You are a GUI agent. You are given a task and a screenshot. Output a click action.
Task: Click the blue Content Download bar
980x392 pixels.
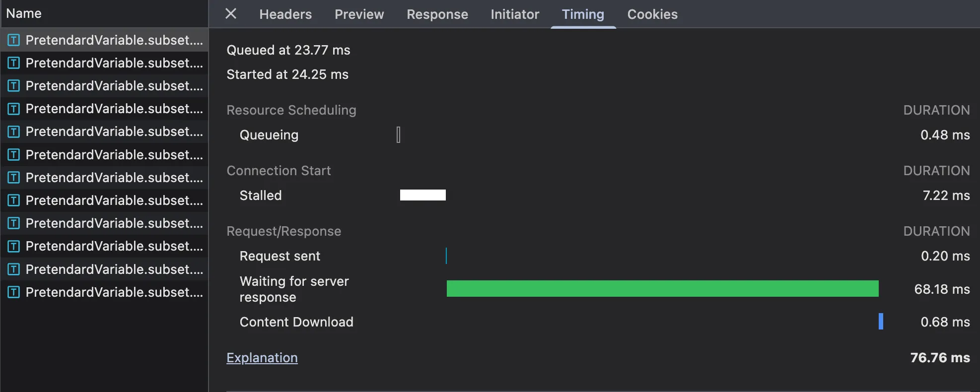click(x=881, y=322)
